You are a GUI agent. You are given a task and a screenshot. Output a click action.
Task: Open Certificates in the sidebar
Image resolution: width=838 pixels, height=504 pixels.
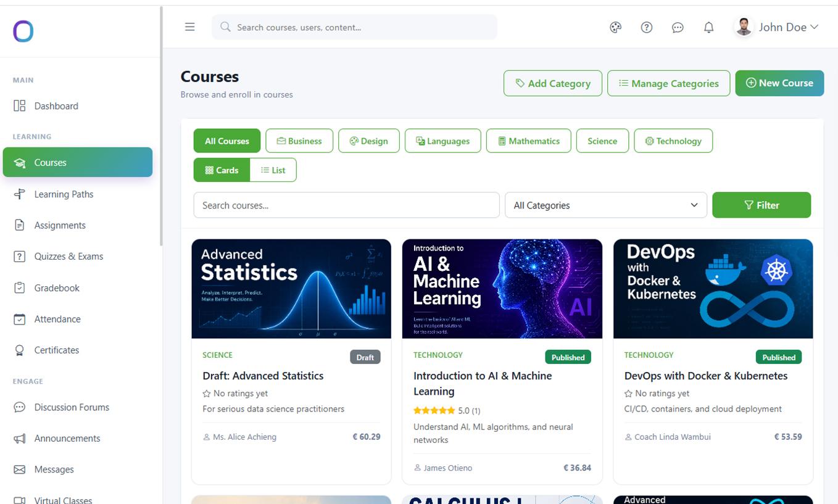[78, 350]
